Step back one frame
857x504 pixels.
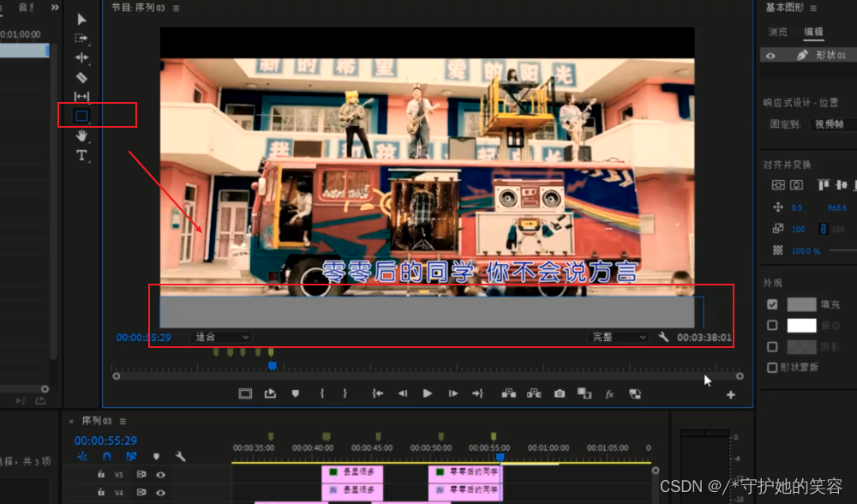click(403, 393)
